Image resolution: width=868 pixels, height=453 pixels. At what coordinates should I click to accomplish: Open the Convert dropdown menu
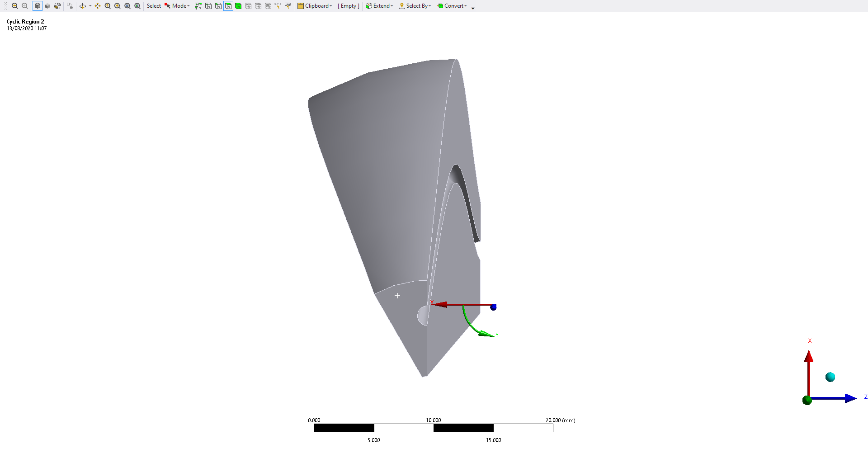tap(452, 6)
